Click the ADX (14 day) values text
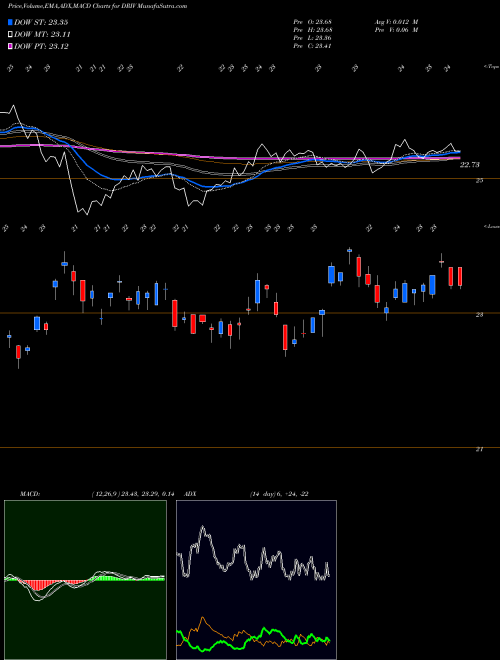Viewport: 500px width, 660px height. point(279,494)
